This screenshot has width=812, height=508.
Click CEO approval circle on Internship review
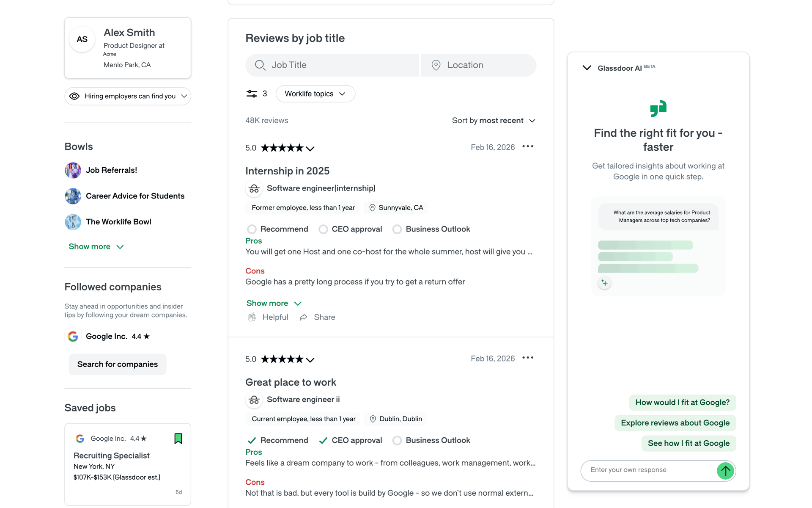324,229
